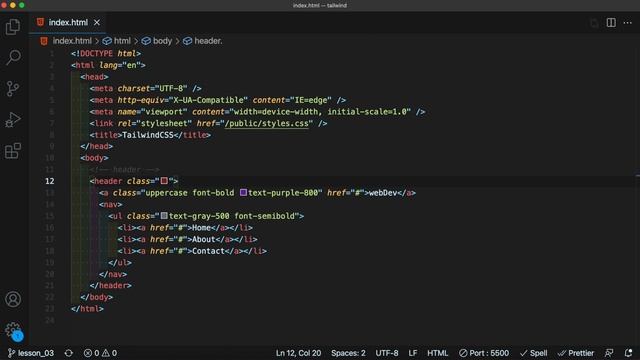Open the errors and warnings count
640x360 pixels.
100,353
